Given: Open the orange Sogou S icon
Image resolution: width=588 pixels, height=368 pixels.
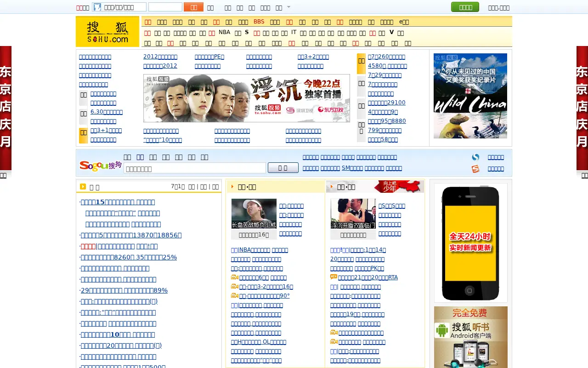Looking at the screenshot, I should pos(475,169).
